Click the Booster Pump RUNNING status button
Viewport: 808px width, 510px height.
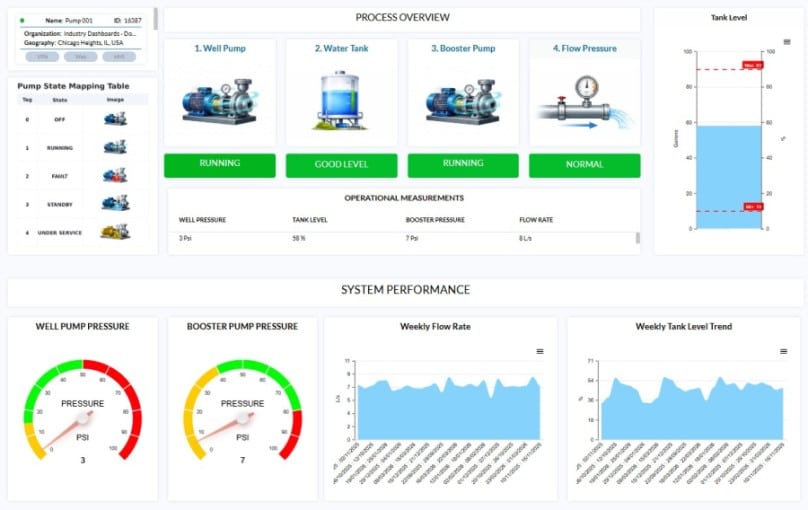coord(463,165)
